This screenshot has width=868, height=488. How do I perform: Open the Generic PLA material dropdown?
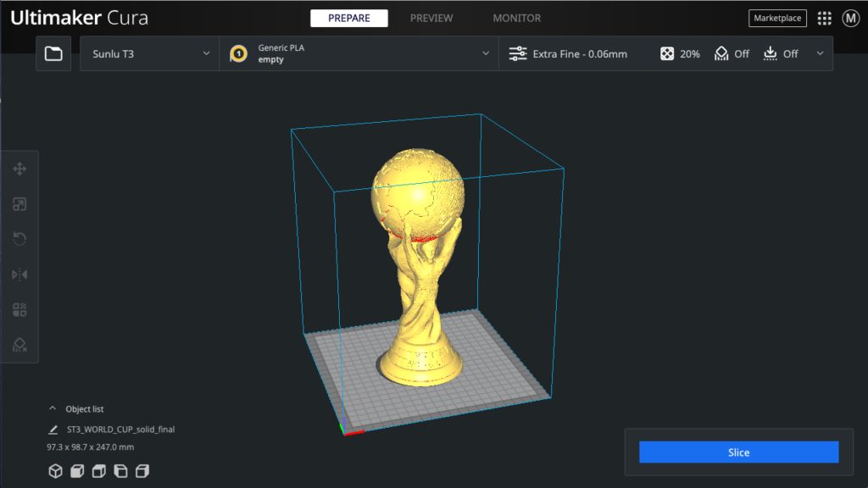359,53
